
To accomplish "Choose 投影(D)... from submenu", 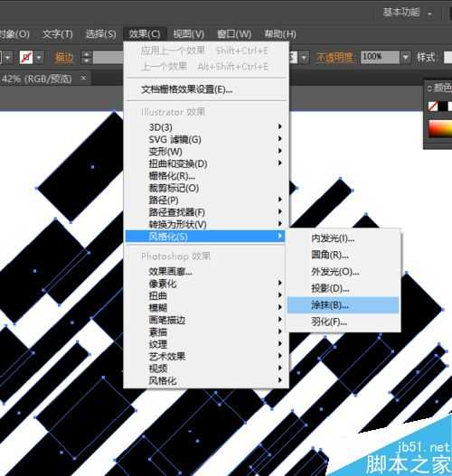I will 344,288.
